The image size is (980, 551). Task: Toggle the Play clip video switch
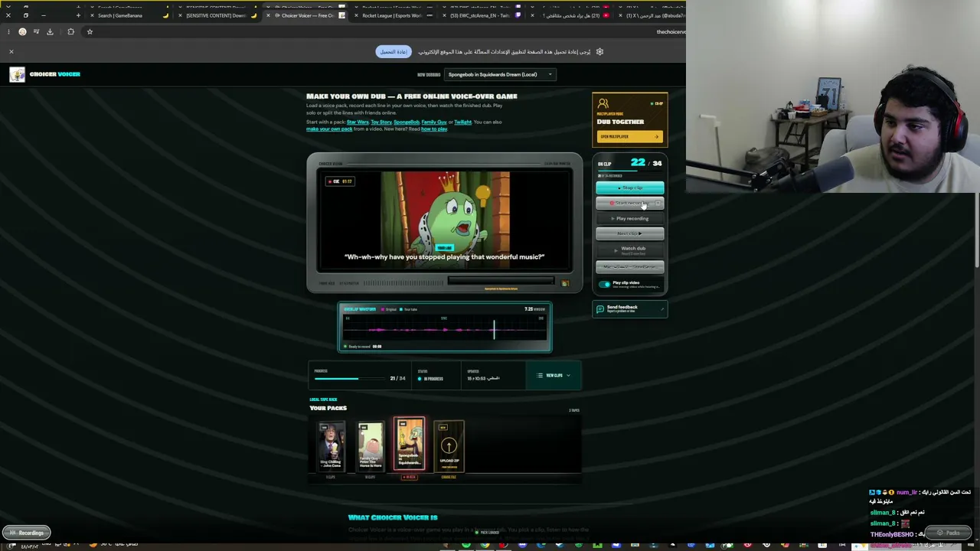point(605,284)
